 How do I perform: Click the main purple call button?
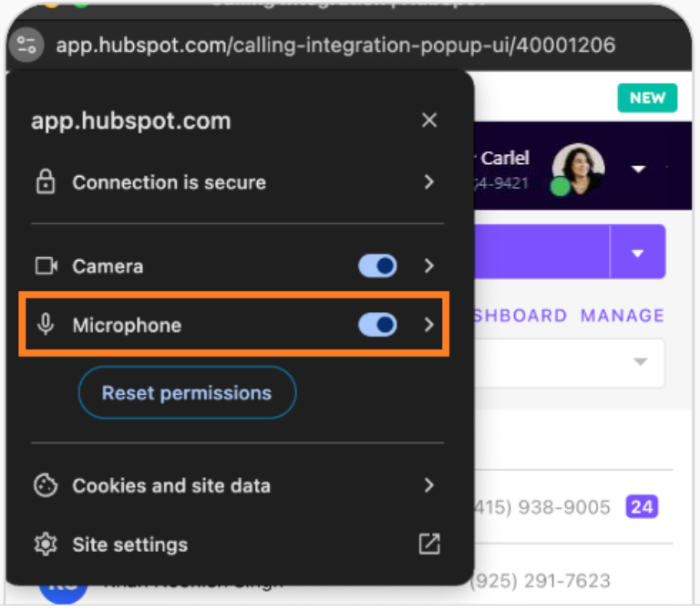[541, 252]
